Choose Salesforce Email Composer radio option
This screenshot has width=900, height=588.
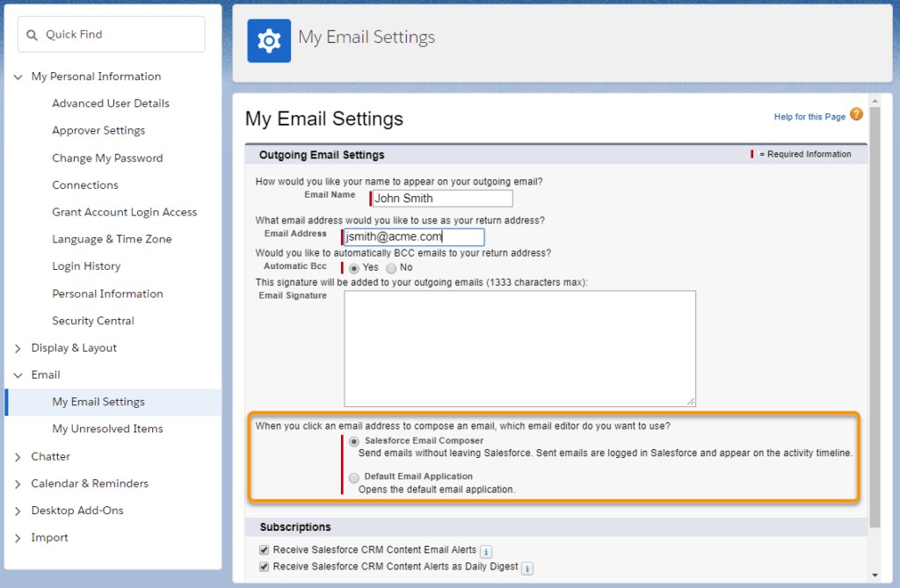coord(354,441)
